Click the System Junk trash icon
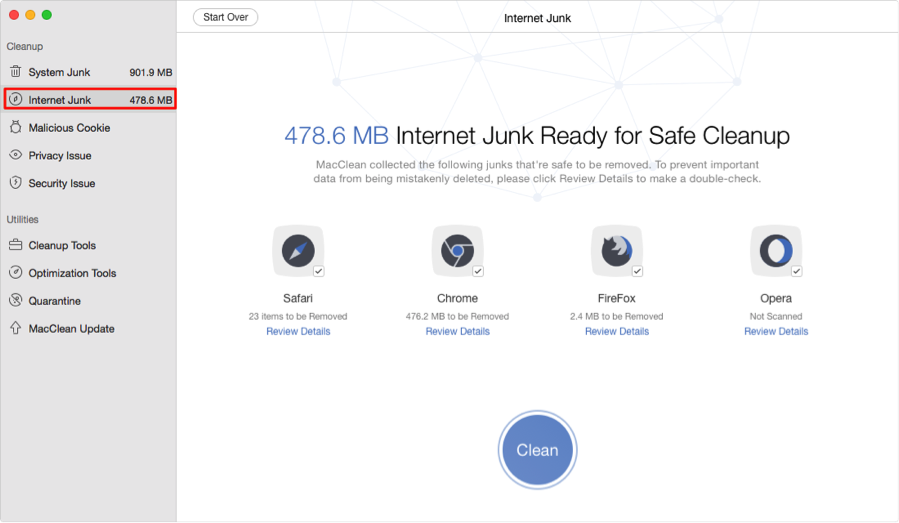This screenshot has width=899, height=523. click(x=15, y=72)
